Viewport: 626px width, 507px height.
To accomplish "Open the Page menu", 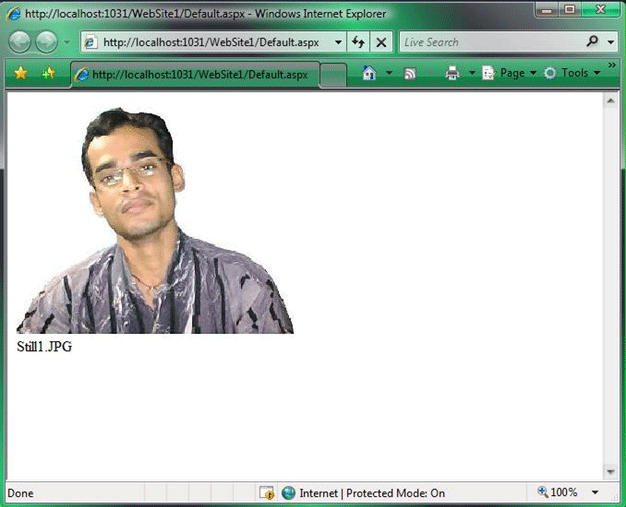I will click(509, 73).
